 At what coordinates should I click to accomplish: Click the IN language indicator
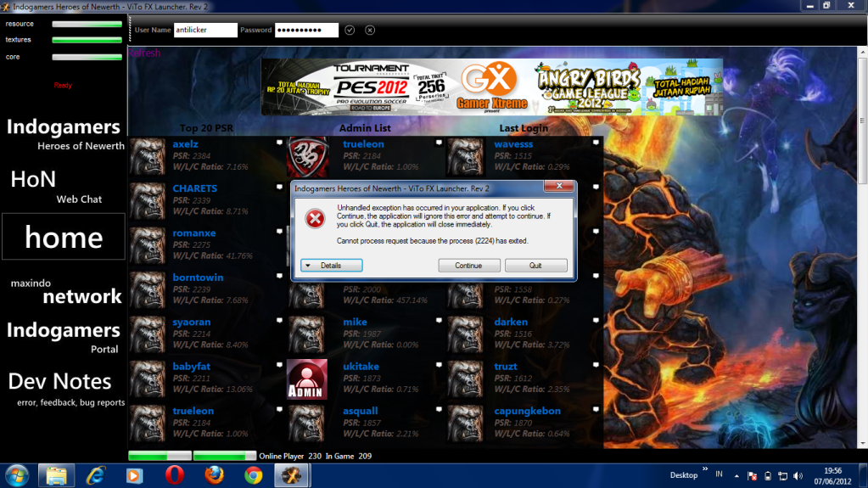coord(719,474)
